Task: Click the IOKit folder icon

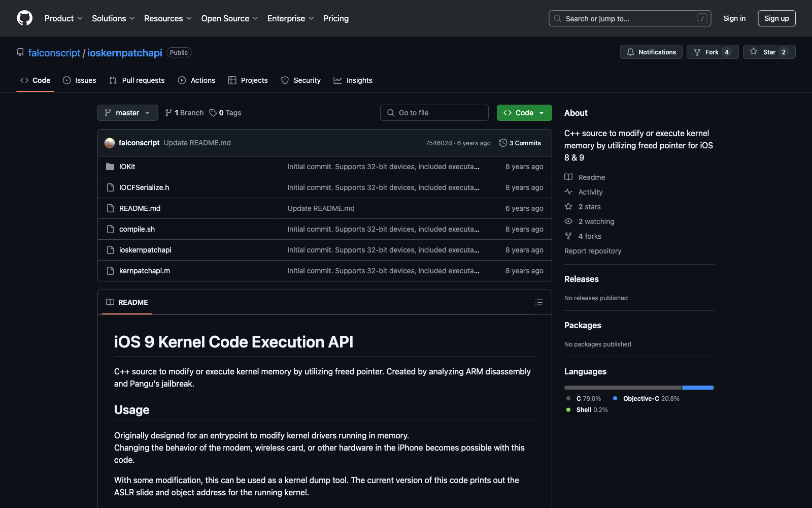Action: [110, 167]
